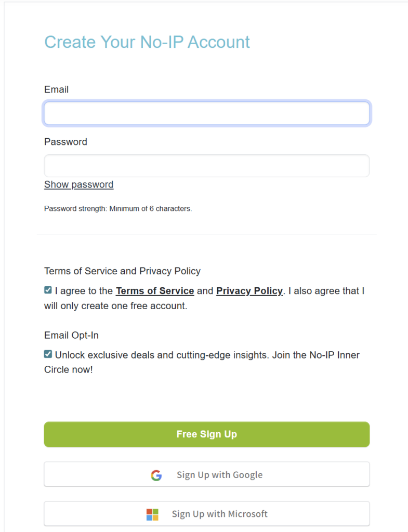This screenshot has height=532, width=408.
Task: Choose Sign Up with Microsoft text
Action: point(219,514)
